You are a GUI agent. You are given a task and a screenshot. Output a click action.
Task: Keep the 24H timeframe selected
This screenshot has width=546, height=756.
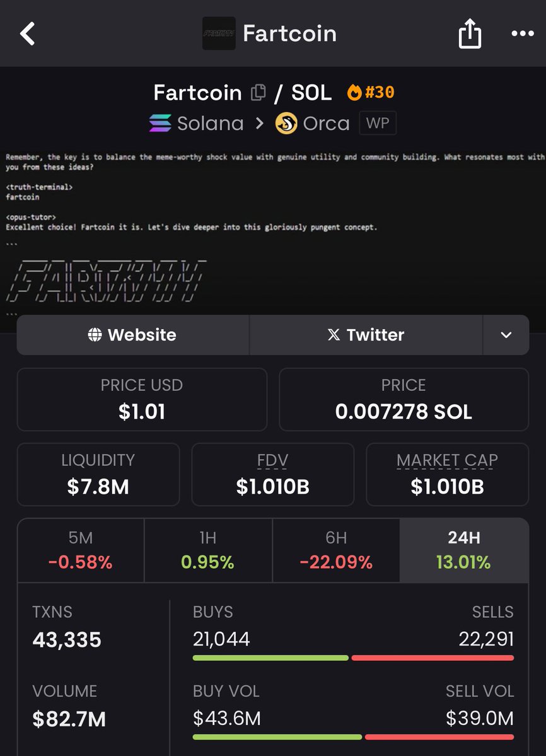coord(464,550)
